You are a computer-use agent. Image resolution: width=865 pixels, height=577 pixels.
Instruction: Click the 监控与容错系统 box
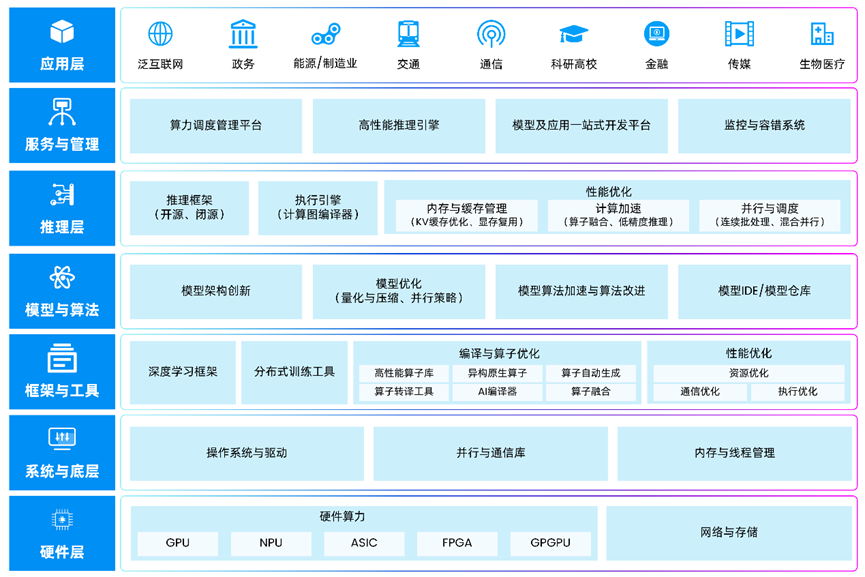pyautogui.click(x=764, y=126)
